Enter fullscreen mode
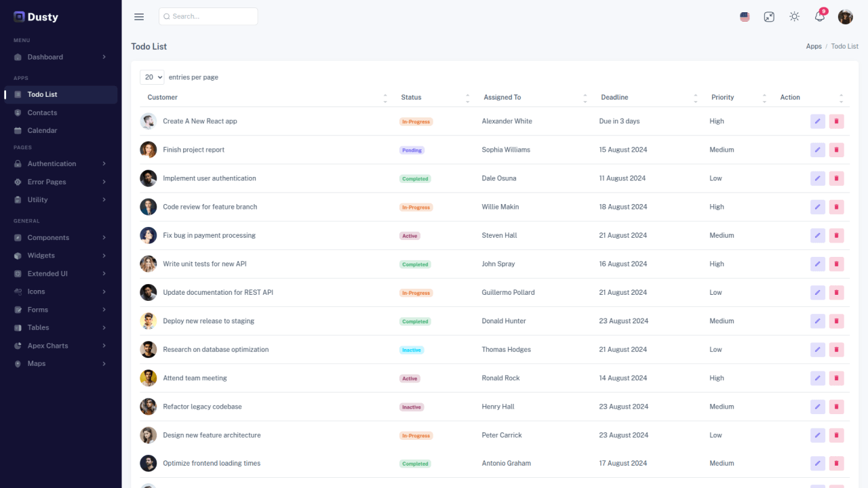 [x=769, y=16]
